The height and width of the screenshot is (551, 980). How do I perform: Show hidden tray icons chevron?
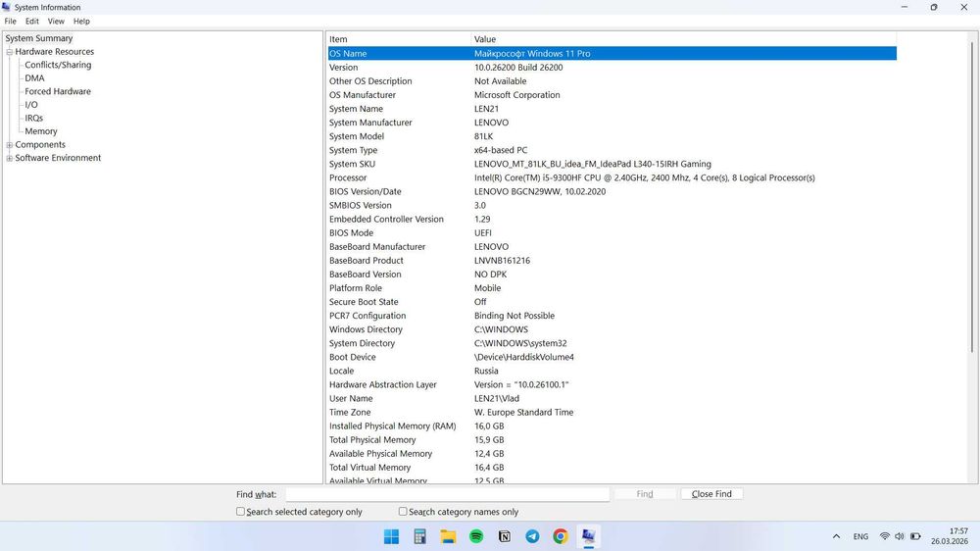tap(836, 536)
